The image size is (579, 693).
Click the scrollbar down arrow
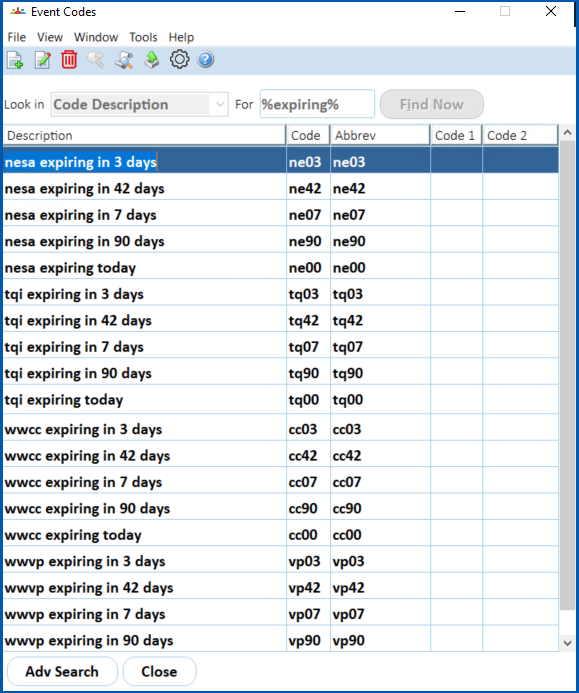coord(567,643)
